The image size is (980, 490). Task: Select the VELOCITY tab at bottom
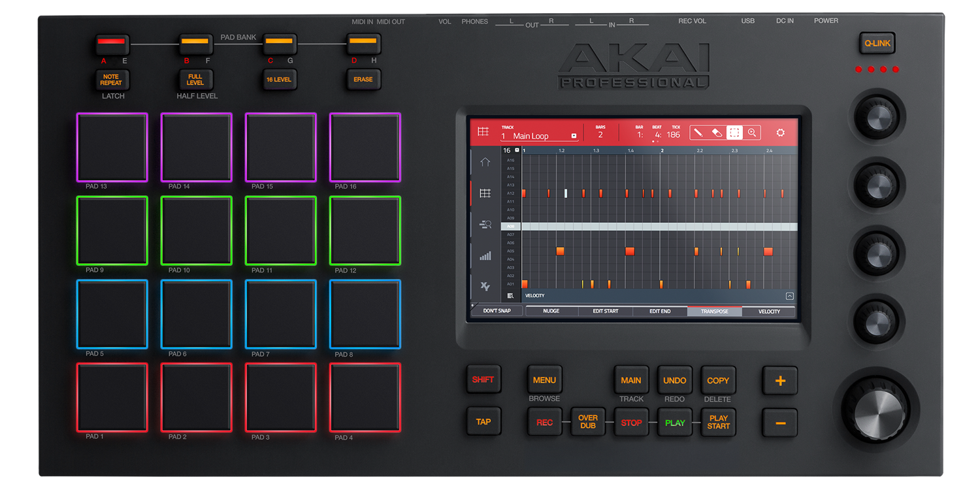coord(769,311)
